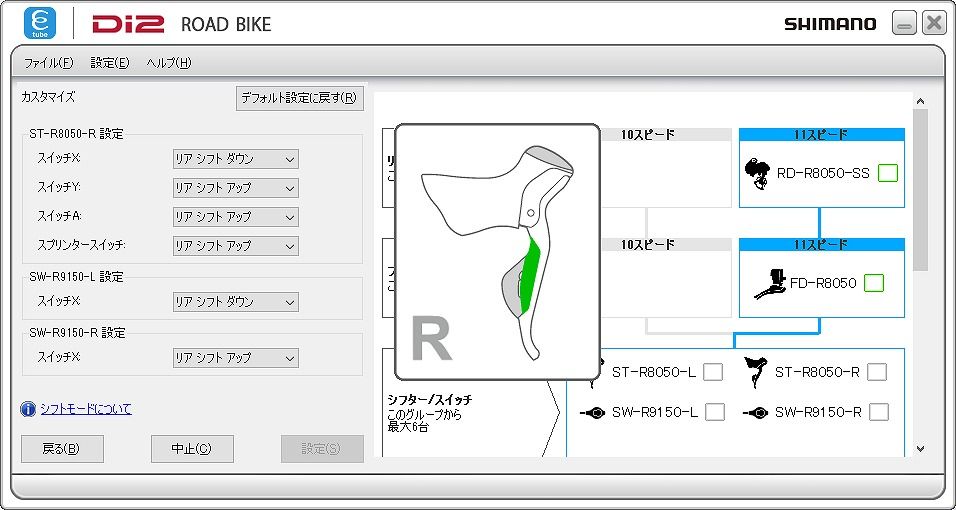Click the SW-R9150-R 設定 group title
The image size is (956, 510).
coord(77,332)
